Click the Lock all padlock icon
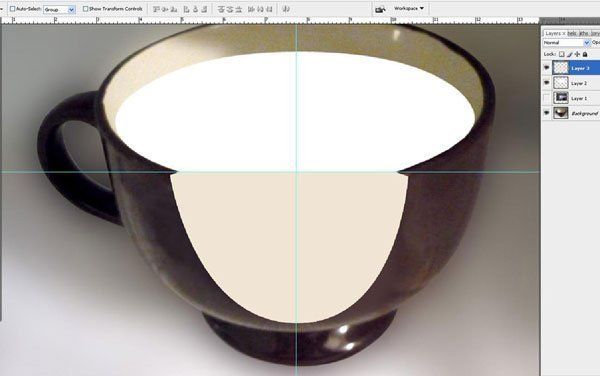Image resolution: width=600 pixels, height=376 pixels. pos(585,54)
